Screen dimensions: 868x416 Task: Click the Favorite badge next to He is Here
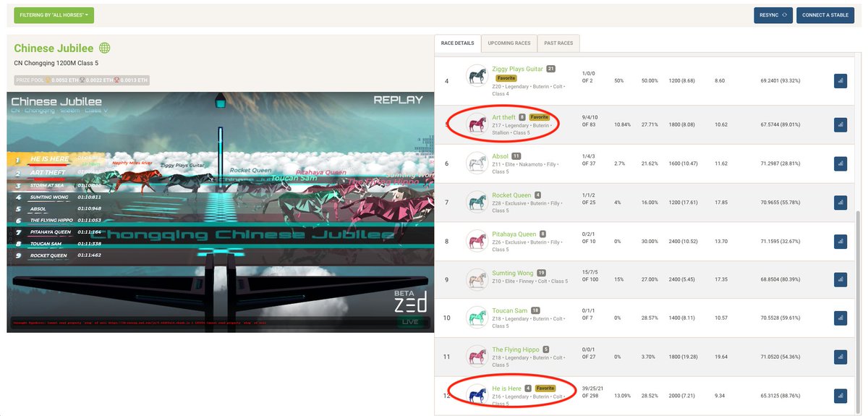(545, 389)
